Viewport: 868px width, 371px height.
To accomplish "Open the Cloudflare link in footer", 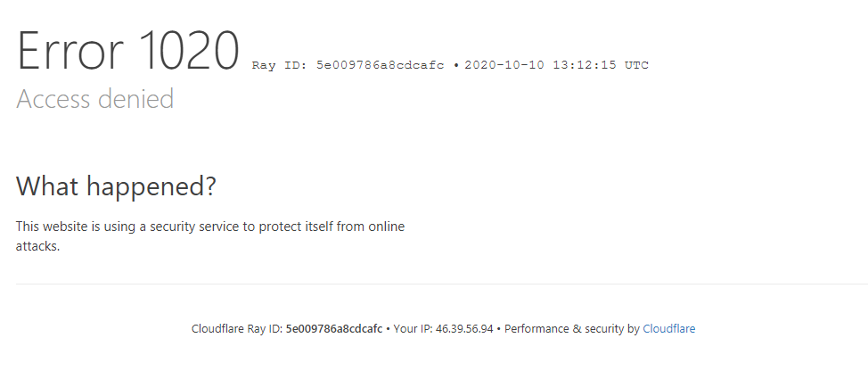I will pos(668,329).
